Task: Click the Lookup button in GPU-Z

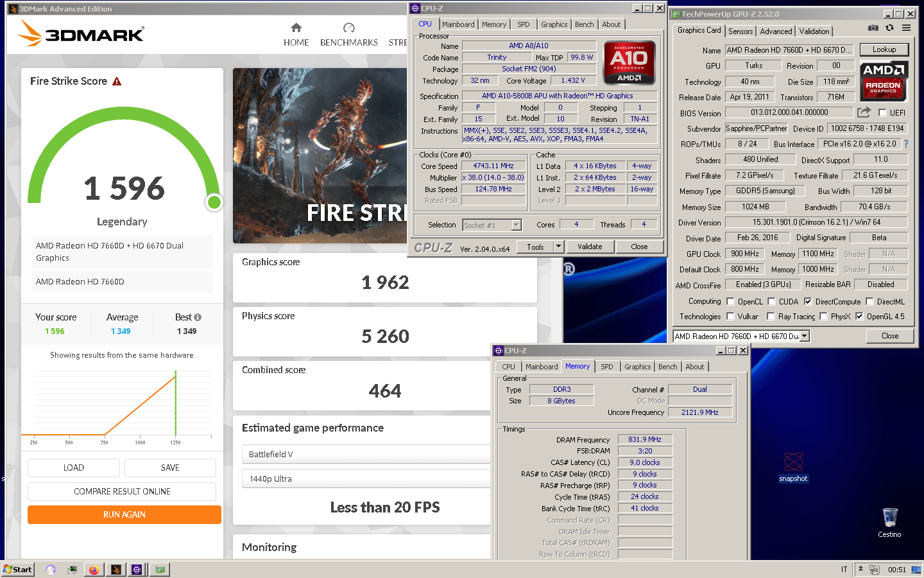Action: point(884,49)
